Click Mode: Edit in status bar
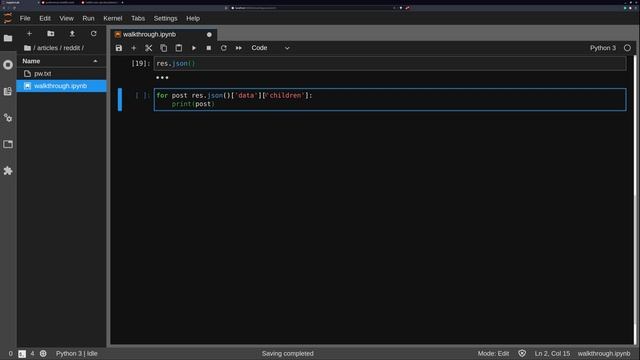 tap(493, 353)
